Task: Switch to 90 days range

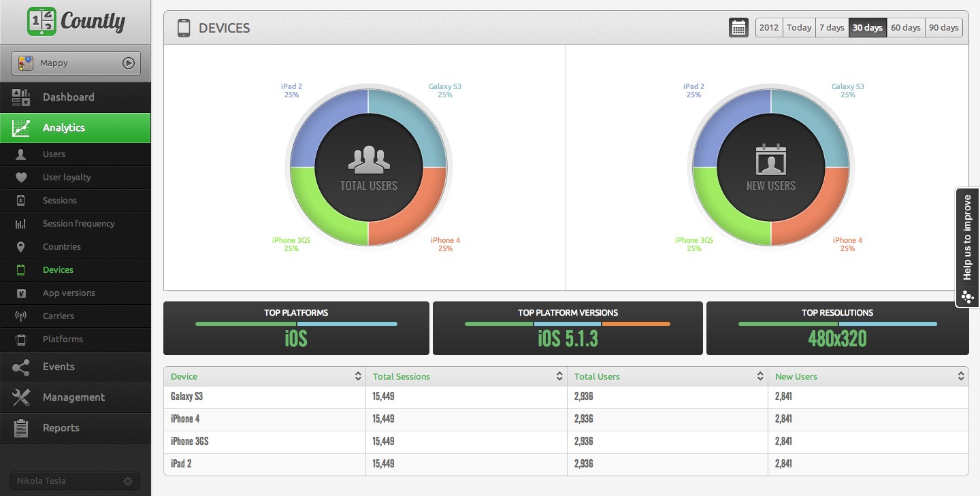Action: (944, 28)
